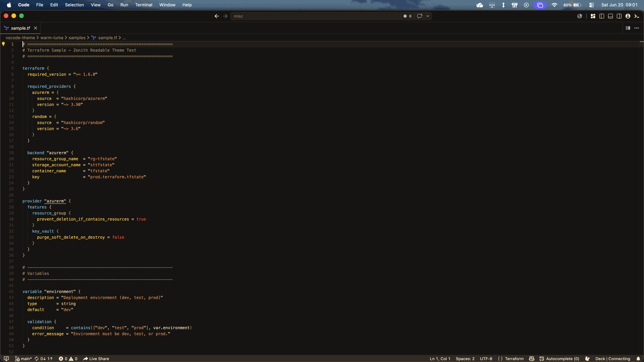Screen dimensions: 644x362
Task: Change Terraform language mode
Action: click(511, 358)
